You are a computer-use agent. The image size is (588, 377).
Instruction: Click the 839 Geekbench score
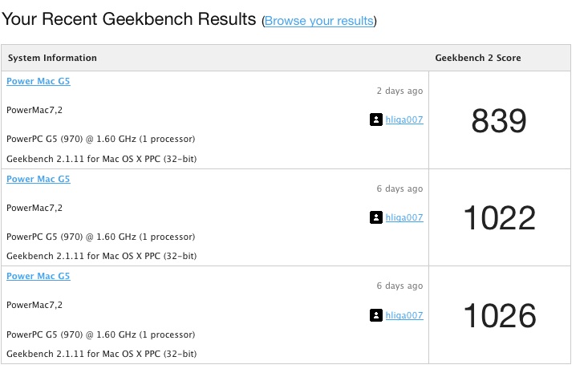point(499,121)
